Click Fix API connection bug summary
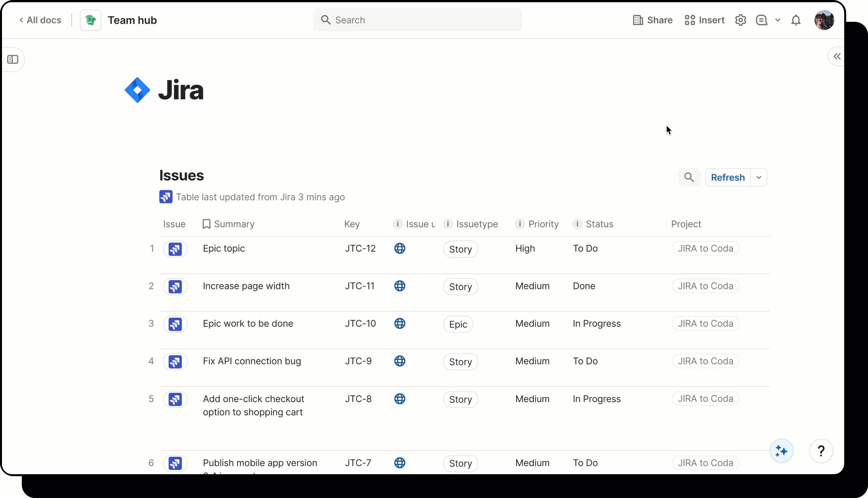Screen dimensions: 868x498 tap(252, 361)
